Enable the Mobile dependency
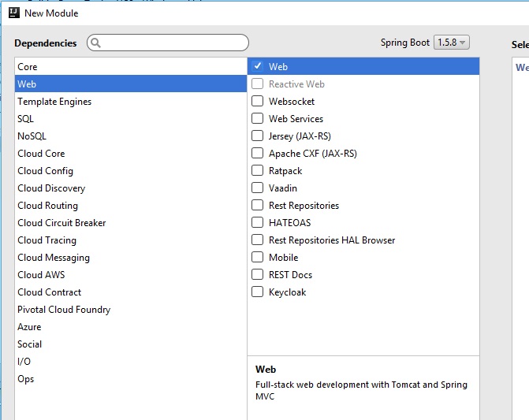529x420 pixels. point(258,257)
